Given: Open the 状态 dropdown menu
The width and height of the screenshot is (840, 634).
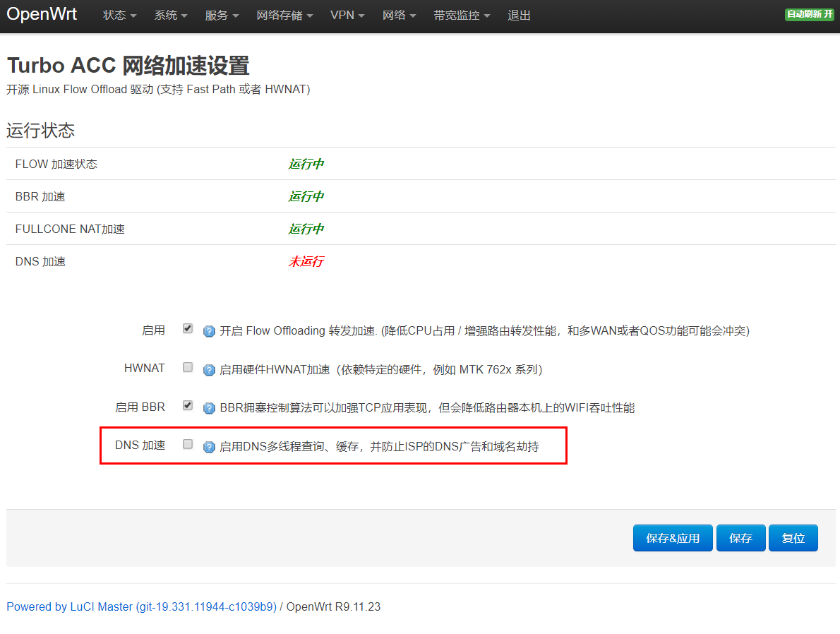Looking at the screenshot, I should 119,16.
